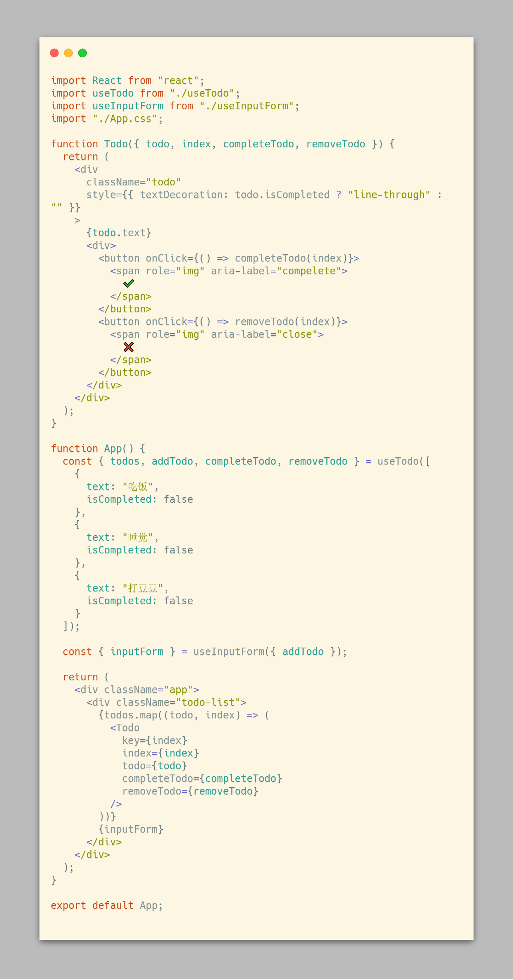Click the <Todo component opening tag
Viewport: 513px width, 980px height.
pyautogui.click(x=125, y=728)
